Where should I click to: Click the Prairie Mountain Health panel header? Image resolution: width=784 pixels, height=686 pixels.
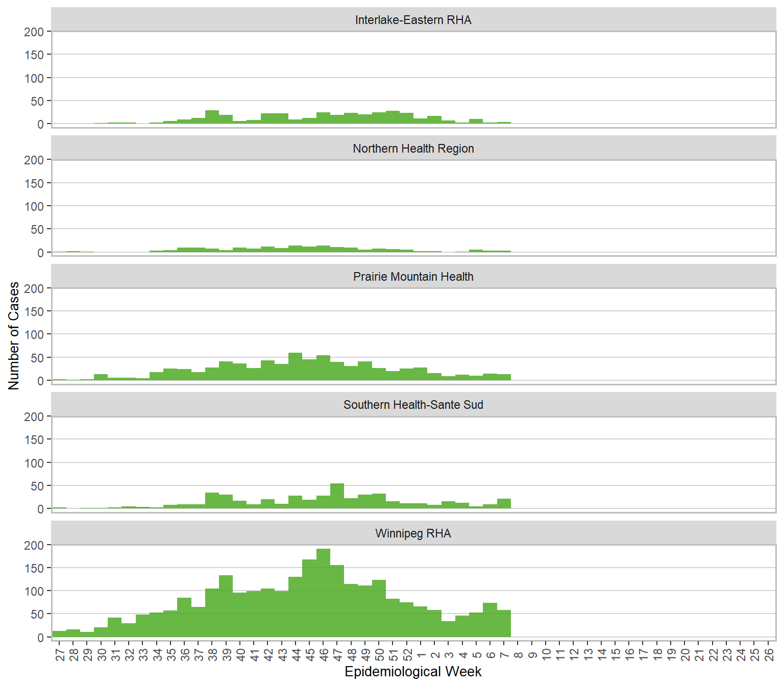point(413,277)
